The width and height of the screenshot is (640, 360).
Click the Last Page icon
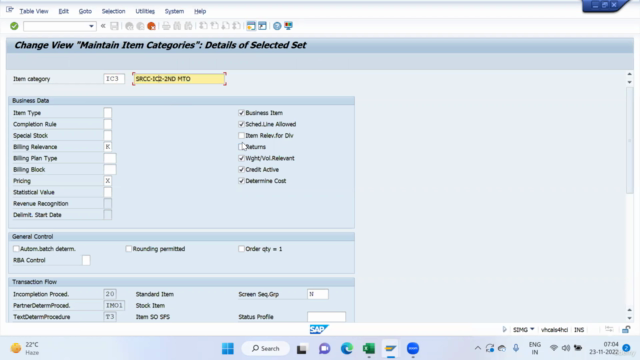coord(236,26)
